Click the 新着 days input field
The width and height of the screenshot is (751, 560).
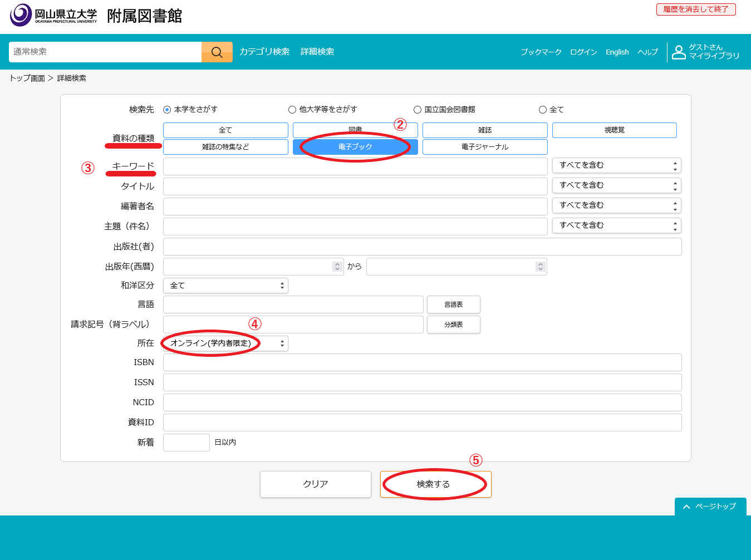[186, 443]
